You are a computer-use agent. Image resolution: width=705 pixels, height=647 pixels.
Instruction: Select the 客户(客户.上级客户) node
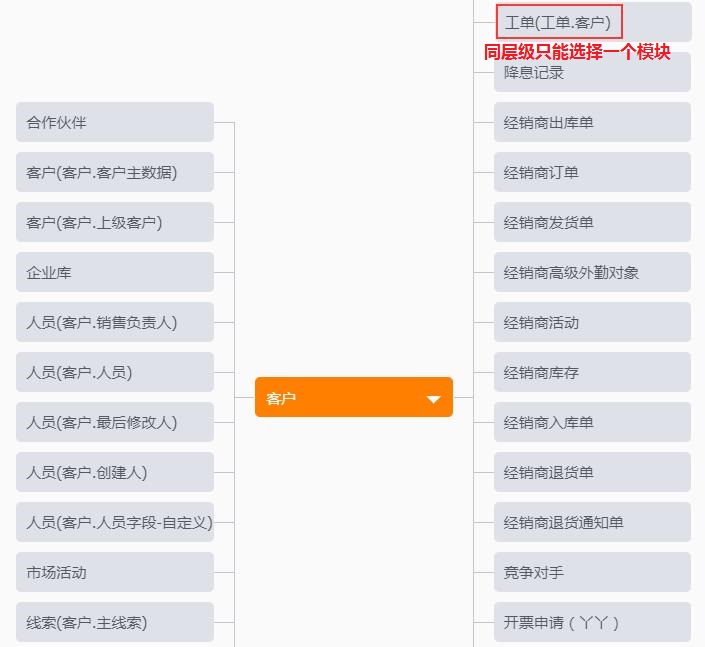[x=115, y=222]
